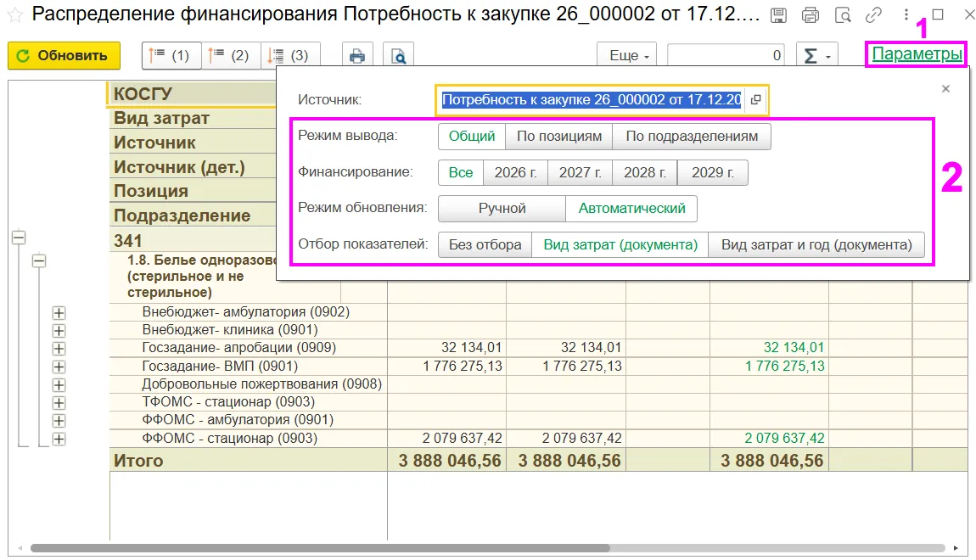Expand Внебюджет- клиника (0901) row
976x560 pixels.
[59, 331]
